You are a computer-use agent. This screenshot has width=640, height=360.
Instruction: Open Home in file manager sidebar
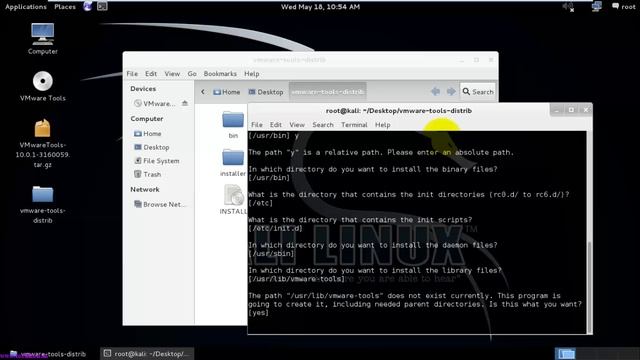click(148, 133)
